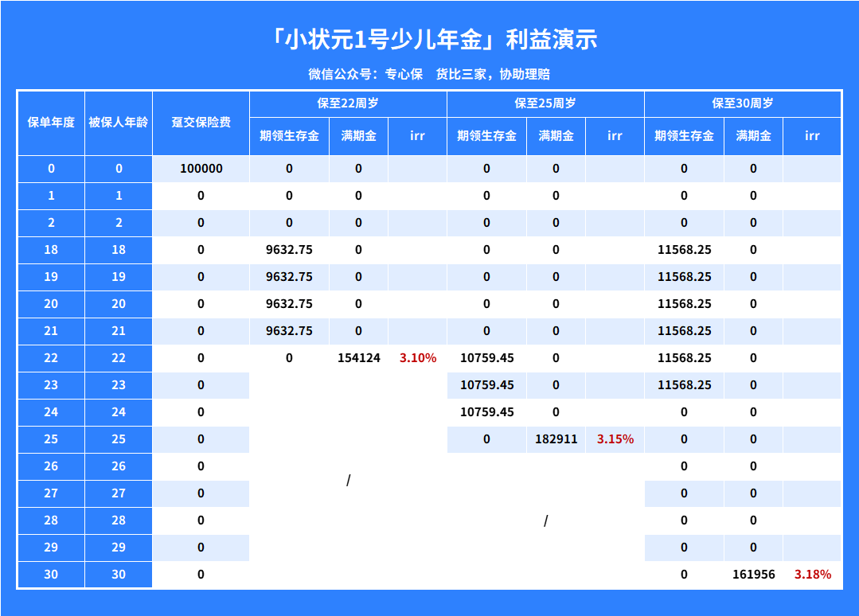Click the 保至30周岁 group header
Screen dimensions: 859x616
pos(743,103)
